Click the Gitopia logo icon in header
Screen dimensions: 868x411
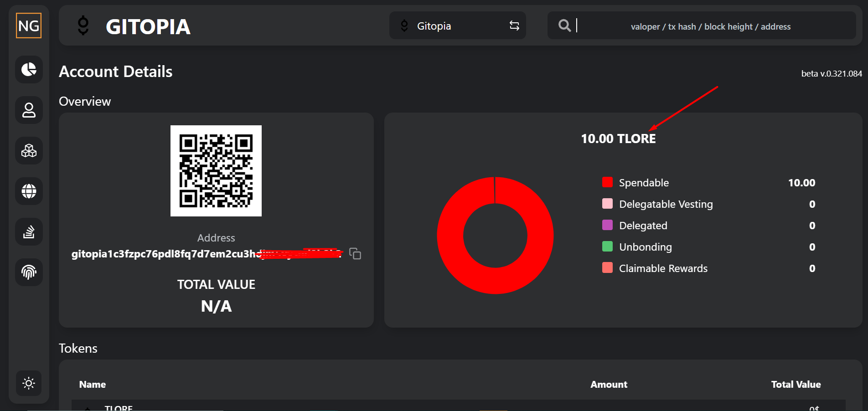point(83,26)
